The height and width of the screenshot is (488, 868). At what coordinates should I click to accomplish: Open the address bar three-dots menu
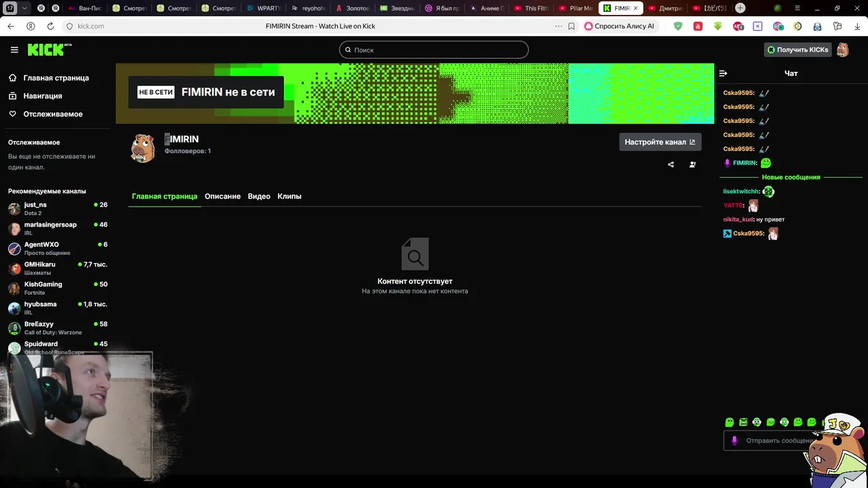coord(559,26)
